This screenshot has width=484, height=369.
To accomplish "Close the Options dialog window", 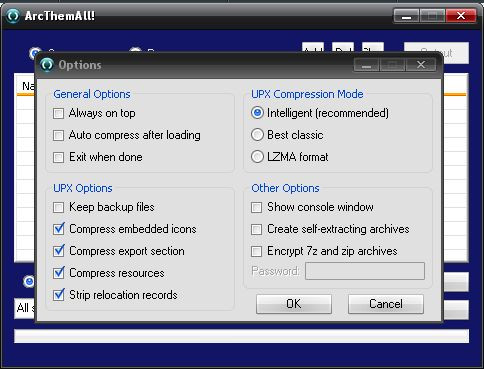I will tap(421, 65).
